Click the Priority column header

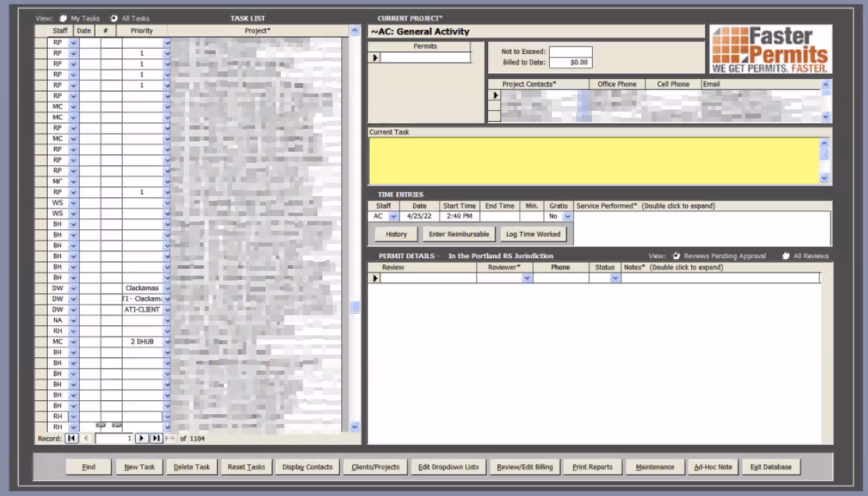pyautogui.click(x=141, y=30)
